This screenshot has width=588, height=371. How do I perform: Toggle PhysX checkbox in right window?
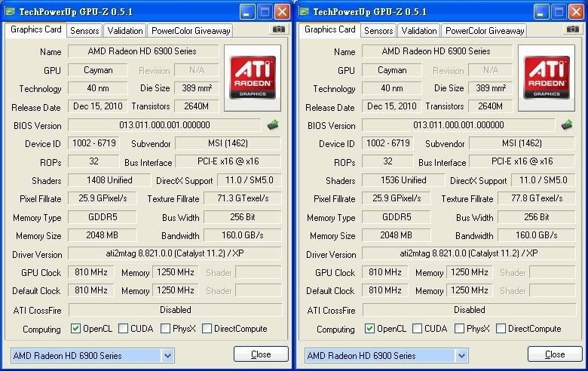(x=459, y=329)
